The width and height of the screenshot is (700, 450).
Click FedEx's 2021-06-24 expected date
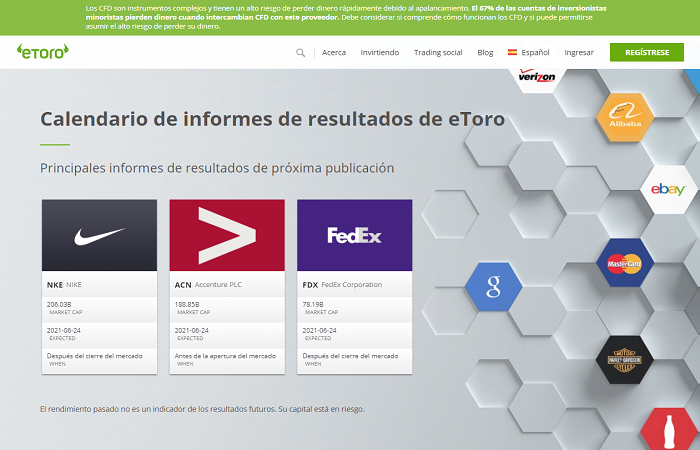click(319, 331)
